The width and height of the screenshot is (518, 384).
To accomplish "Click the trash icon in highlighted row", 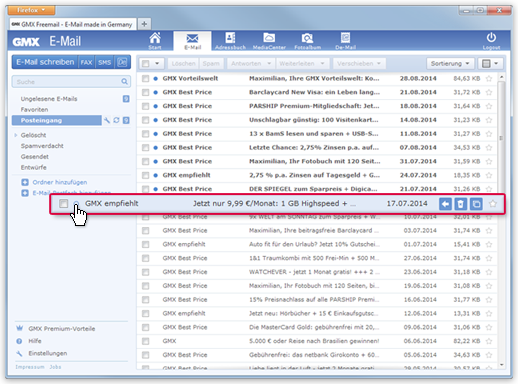I will (461, 204).
